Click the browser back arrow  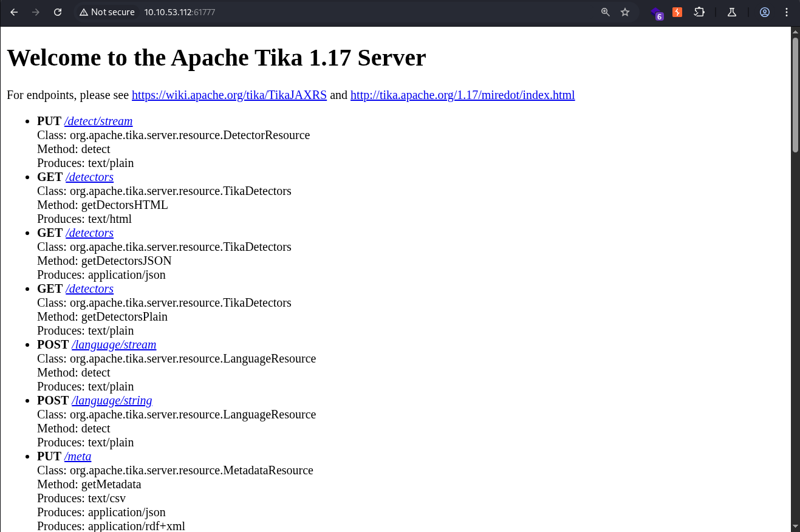click(x=14, y=12)
